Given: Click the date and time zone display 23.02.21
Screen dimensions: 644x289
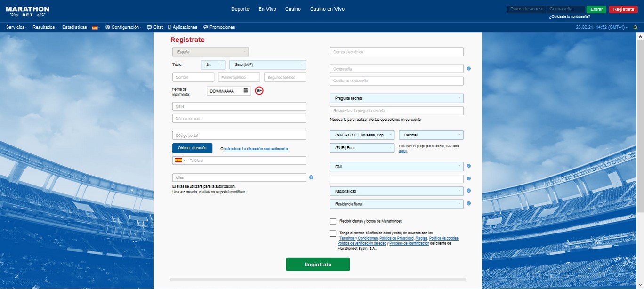Looking at the screenshot, I should point(601,27).
